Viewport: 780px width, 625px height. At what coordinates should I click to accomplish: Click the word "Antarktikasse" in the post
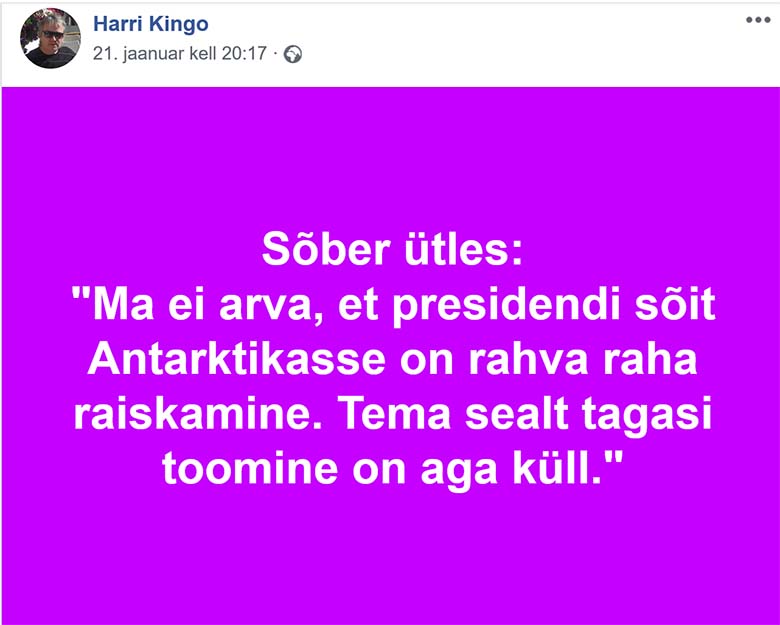pyautogui.click(x=236, y=359)
